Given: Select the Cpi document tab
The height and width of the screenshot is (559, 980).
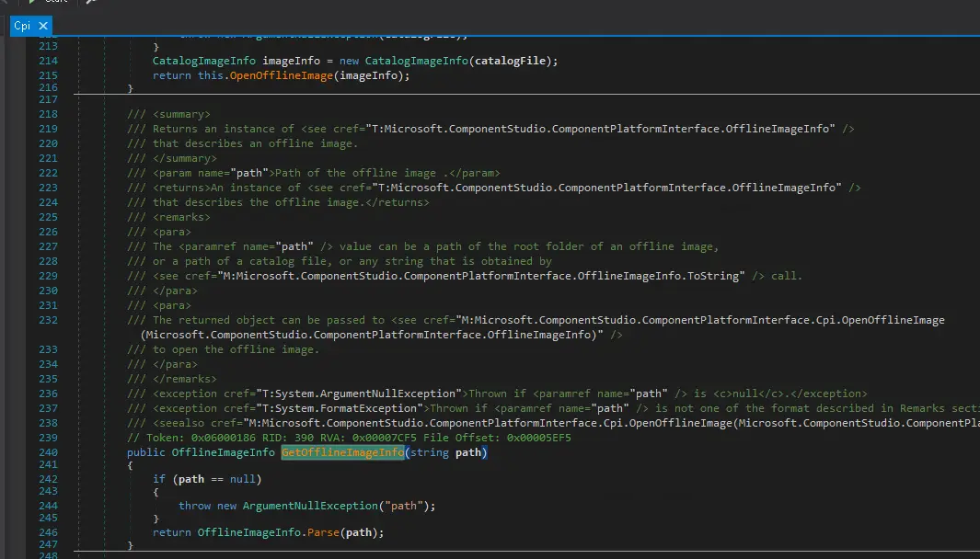Looking at the screenshot, I should tap(22, 26).
